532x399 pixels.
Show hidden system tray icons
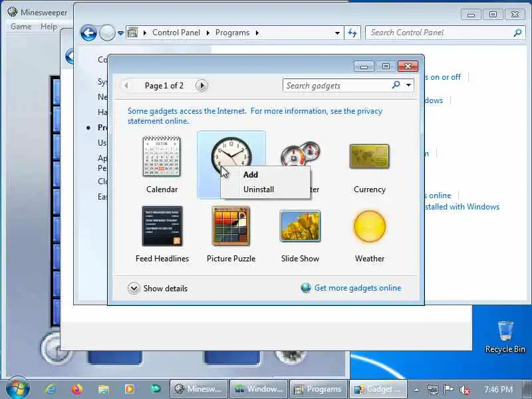pos(417,390)
